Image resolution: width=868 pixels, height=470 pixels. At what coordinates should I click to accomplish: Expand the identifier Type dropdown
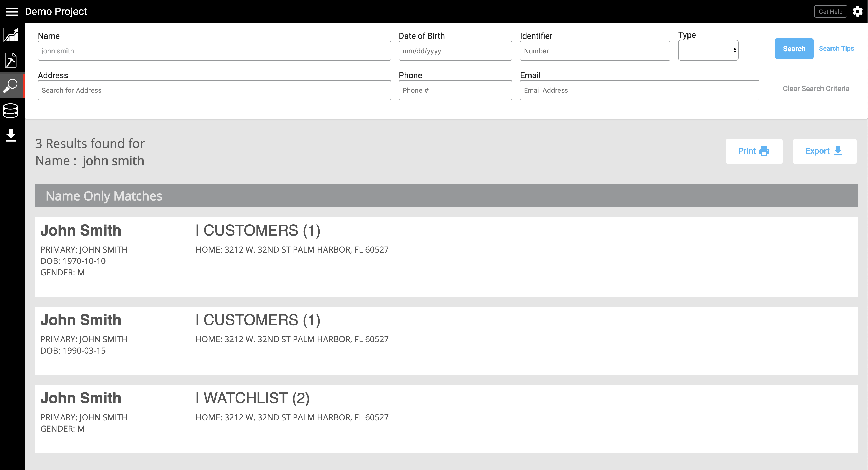[708, 50]
